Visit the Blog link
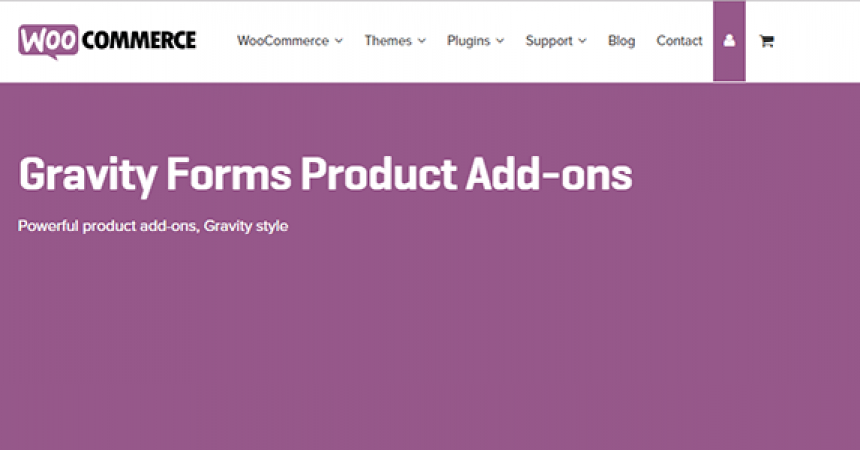The height and width of the screenshot is (450, 860). coord(621,41)
